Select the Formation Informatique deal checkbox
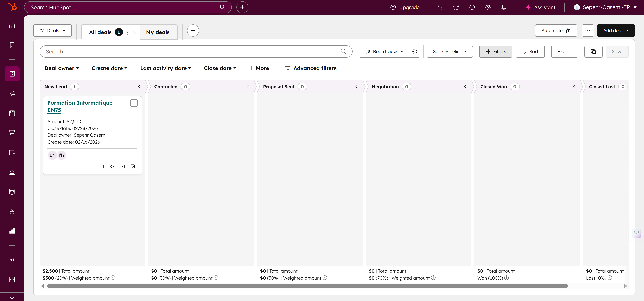 [x=134, y=103]
